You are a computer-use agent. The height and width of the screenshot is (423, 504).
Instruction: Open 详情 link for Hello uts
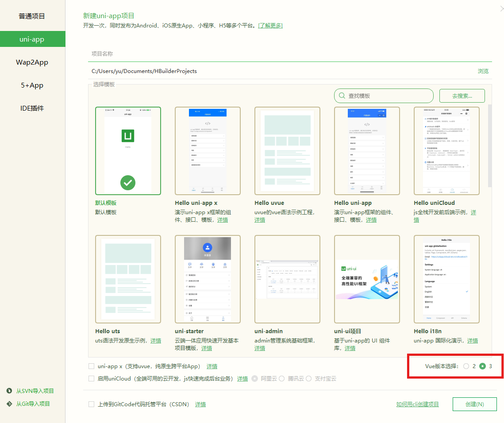[156, 341]
